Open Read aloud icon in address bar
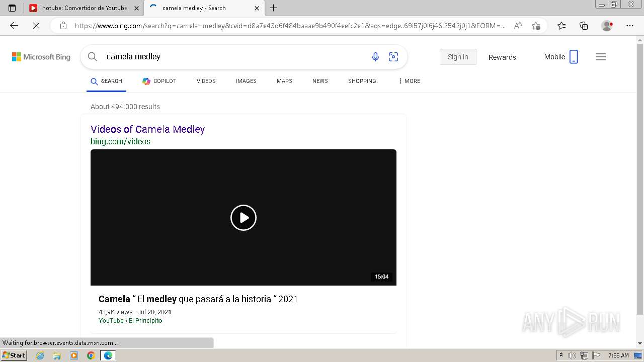 518,26
